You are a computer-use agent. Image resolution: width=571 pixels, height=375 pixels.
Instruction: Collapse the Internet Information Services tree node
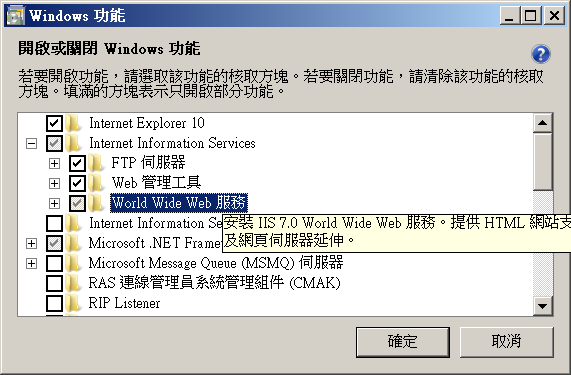tap(32, 143)
